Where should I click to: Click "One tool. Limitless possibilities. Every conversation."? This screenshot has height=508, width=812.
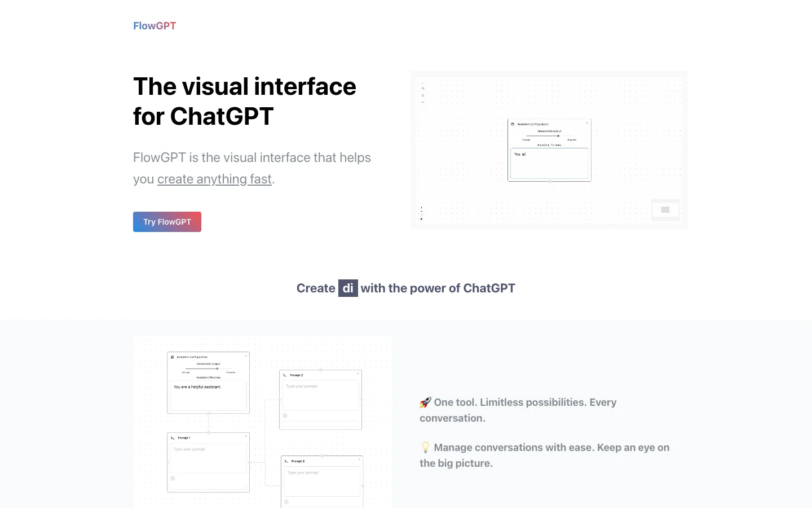pyautogui.click(x=518, y=410)
